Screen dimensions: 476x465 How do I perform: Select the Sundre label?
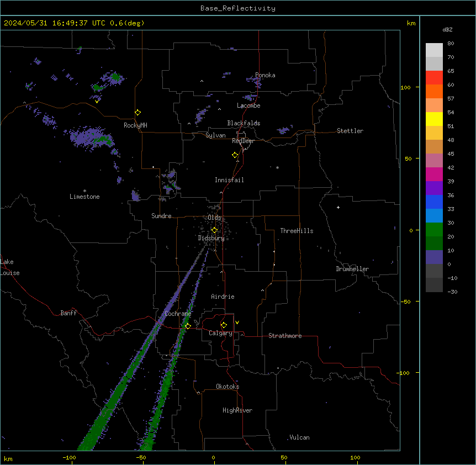pos(161,216)
